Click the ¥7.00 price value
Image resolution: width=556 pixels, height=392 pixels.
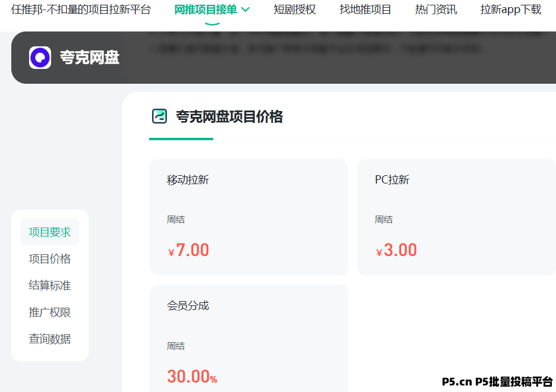[x=189, y=250]
